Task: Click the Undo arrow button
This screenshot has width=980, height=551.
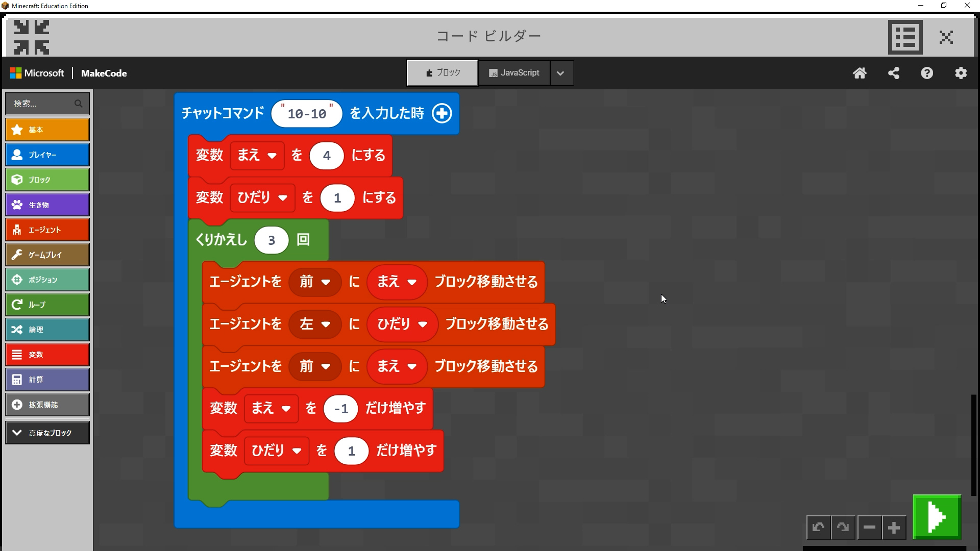Action: click(818, 528)
